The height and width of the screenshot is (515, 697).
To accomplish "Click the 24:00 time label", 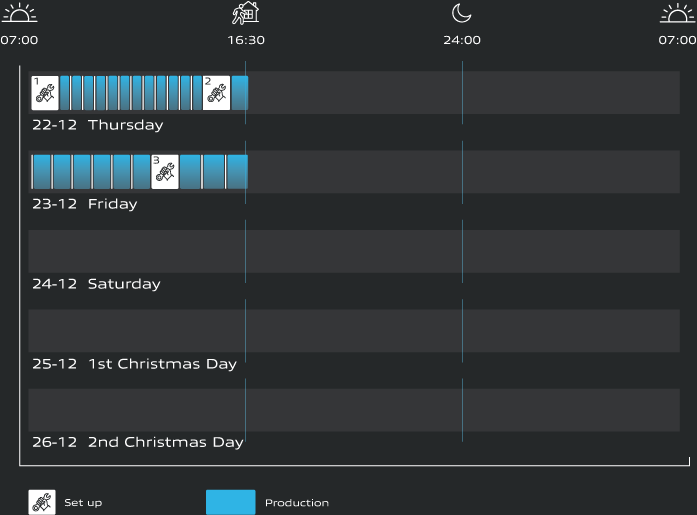I will (x=462, y=41).
